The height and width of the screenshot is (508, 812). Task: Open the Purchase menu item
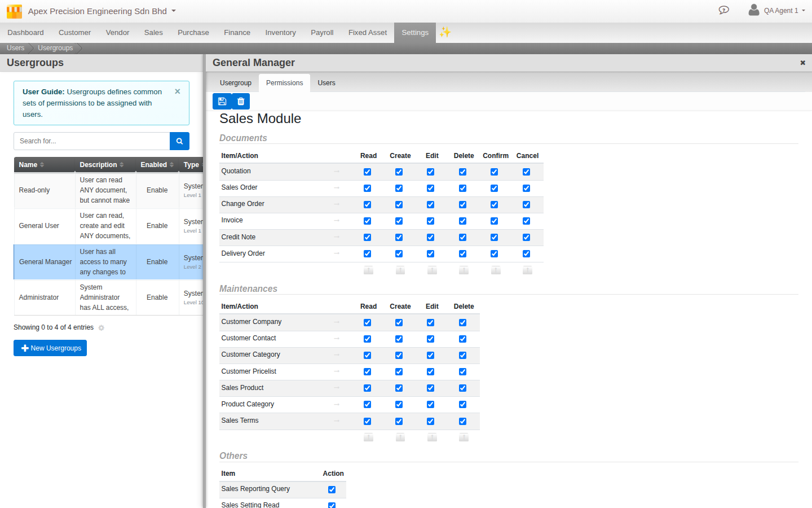(x=193, y=33)
